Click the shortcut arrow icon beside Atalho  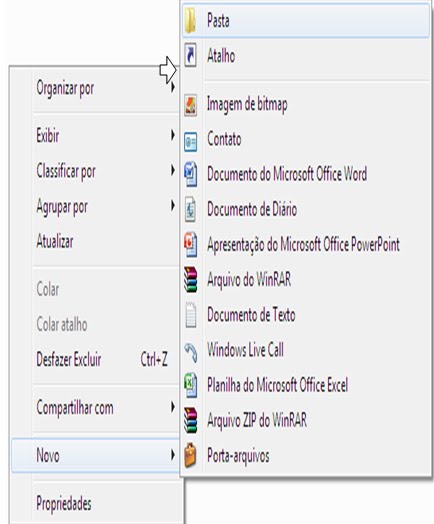tap(190, 55)
